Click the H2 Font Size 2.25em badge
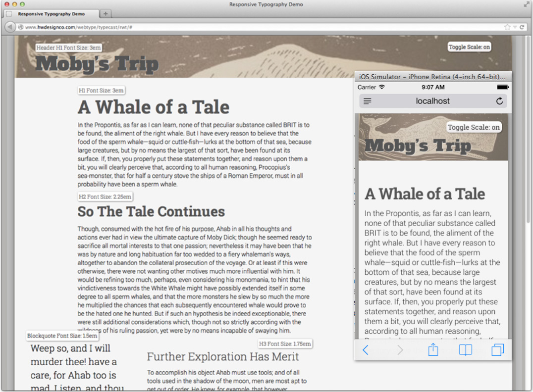Viewport: 533px width, 392px height. point(105,196)
